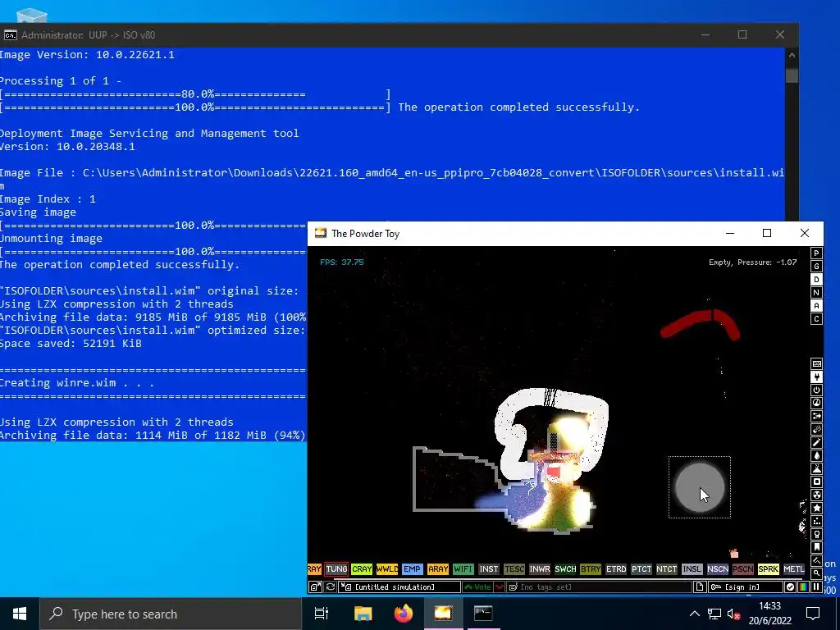
Task: Select the INSL element
Action: click(x=692, y=569)
